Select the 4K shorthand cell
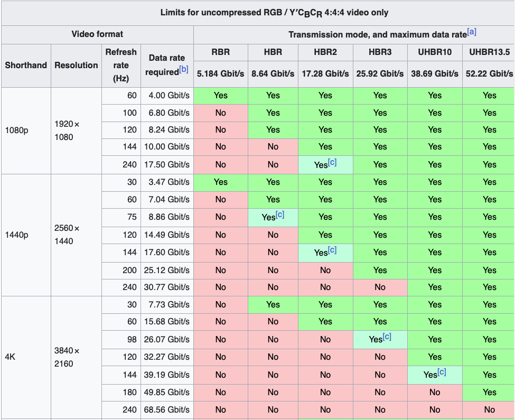Viewport: 515px width, 420px height. (x=26, y=357)
